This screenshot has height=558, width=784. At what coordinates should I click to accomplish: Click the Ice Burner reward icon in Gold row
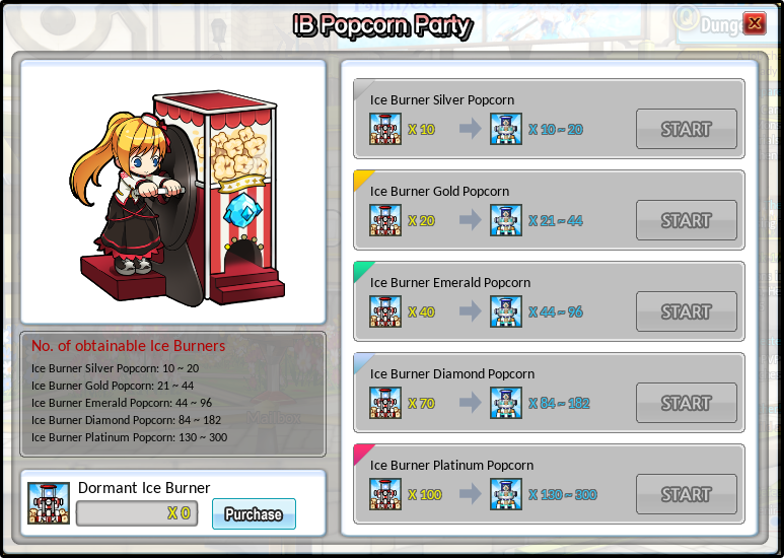[506, 220]
